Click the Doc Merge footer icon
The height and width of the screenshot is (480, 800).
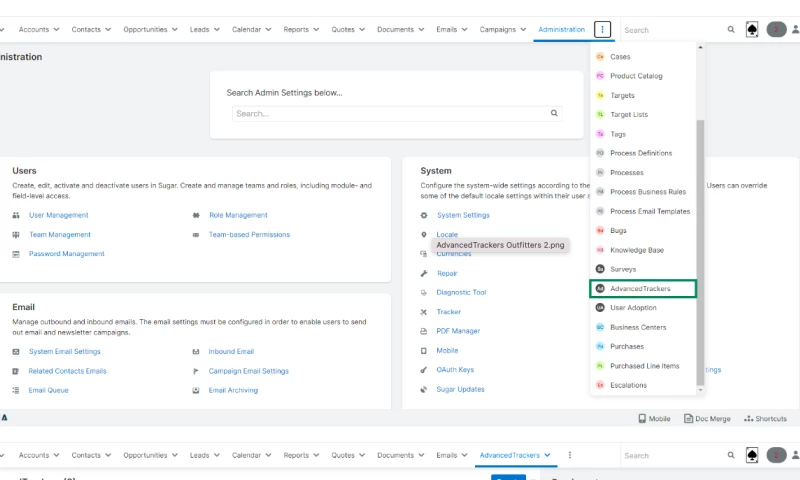(x=688, y=418)
